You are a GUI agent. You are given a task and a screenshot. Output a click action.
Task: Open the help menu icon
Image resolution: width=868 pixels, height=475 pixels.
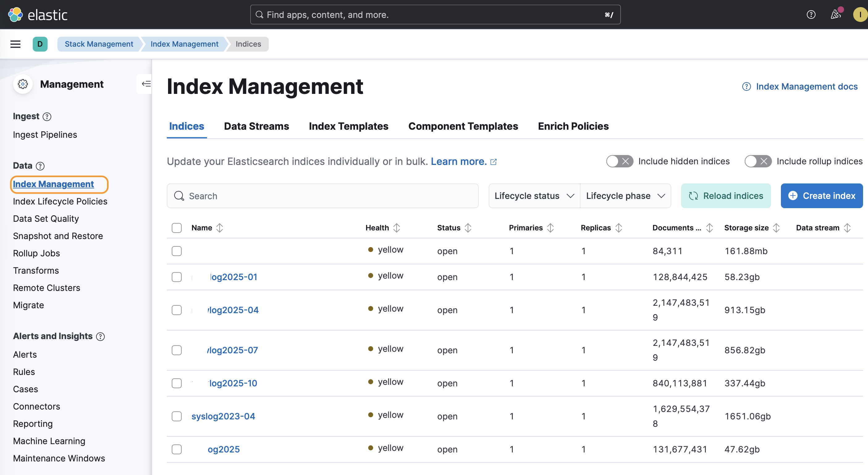point(811,15)
